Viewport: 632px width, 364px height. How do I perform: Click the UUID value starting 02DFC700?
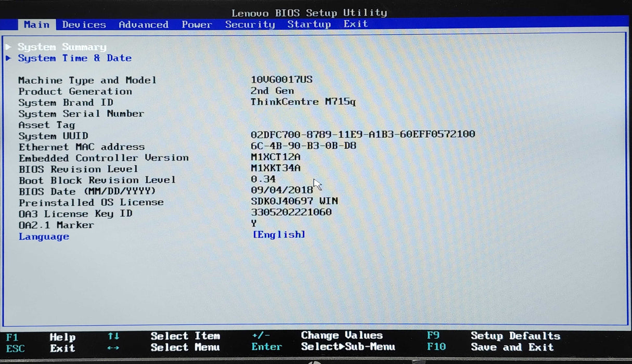tap(363, 134)
